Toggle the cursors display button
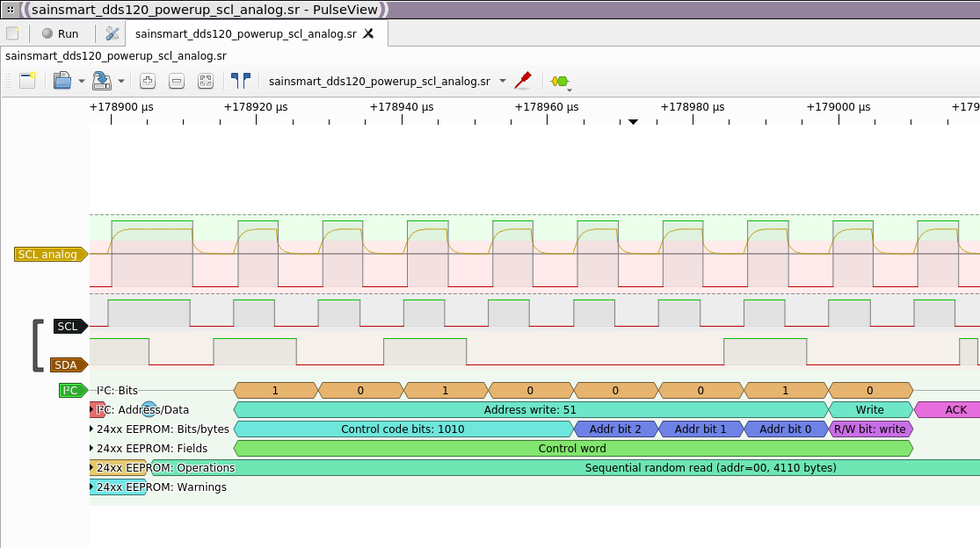 (x=240, y=81)
